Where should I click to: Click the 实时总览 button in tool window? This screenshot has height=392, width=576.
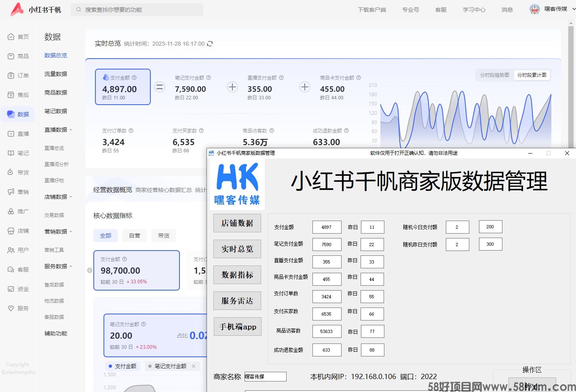pos(237,249)
